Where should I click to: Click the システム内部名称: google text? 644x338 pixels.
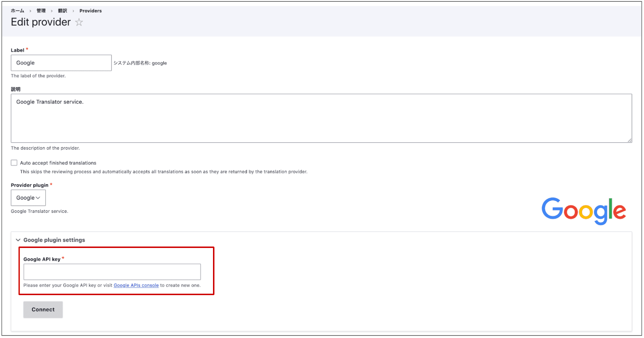click(x=140, y=63)
